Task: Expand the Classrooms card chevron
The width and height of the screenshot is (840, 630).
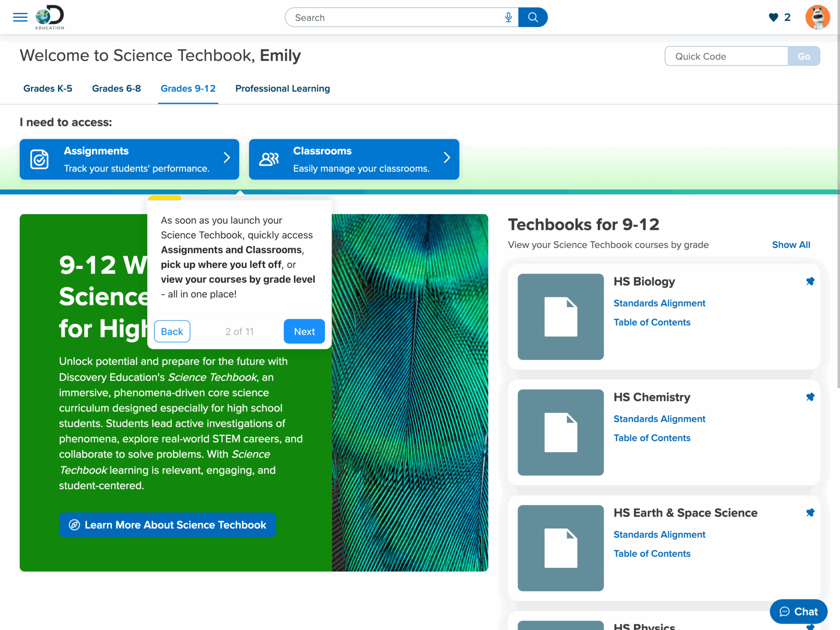Action: (x=447, y=158)
